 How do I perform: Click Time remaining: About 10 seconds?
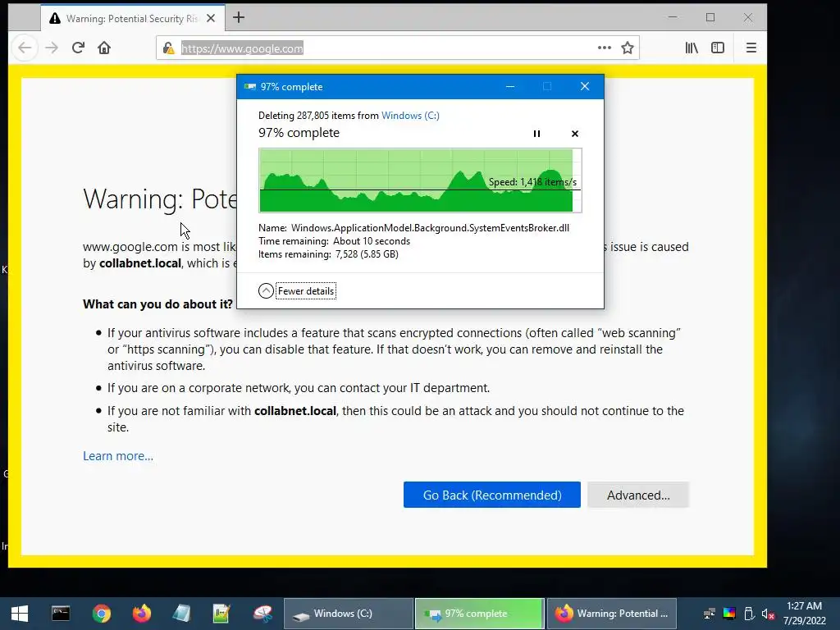pyautogui.click(x=335, y=241)
